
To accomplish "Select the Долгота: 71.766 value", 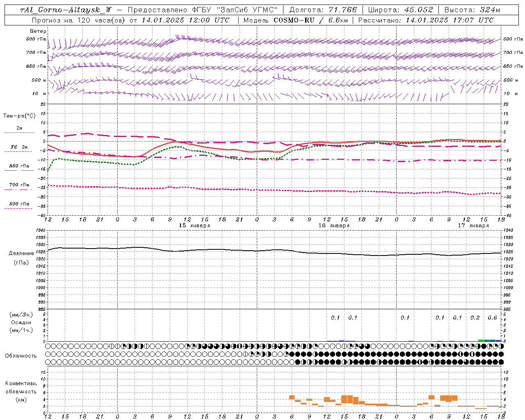I will coord(323,10).
